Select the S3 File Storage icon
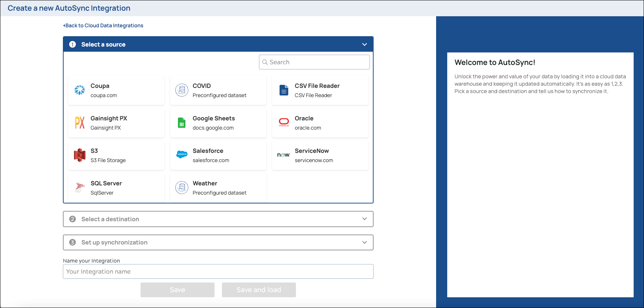This screenshot has width=644, height=308. 80,155
